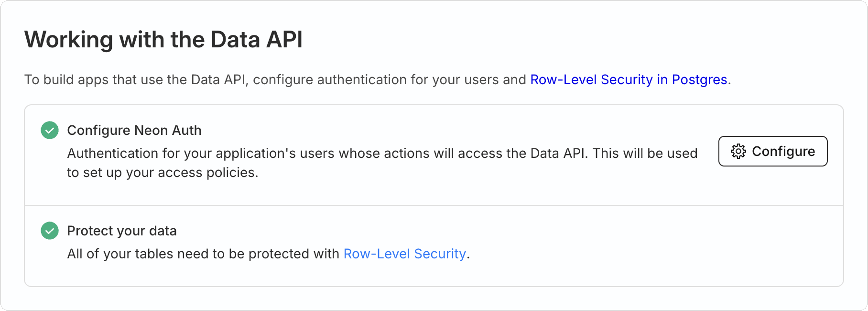Click the 'Configure Neon Auth' step title

134,130
